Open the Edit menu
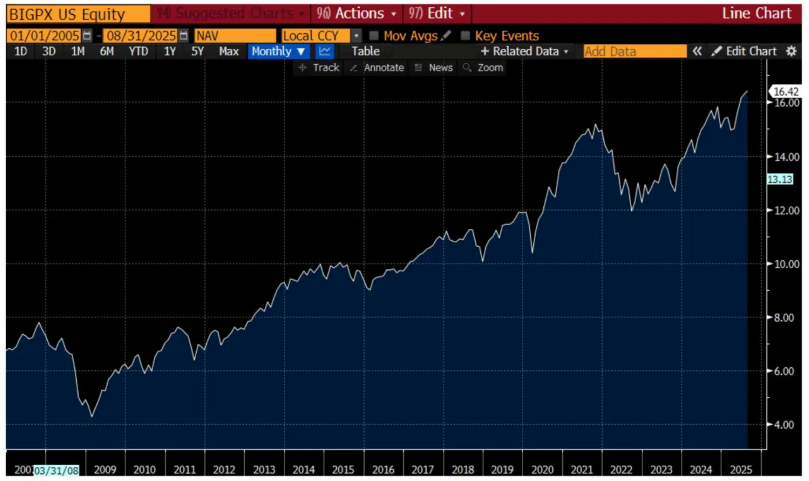This screenshot has height=481, width=809. pyautogui.click(x=438, y=14)
